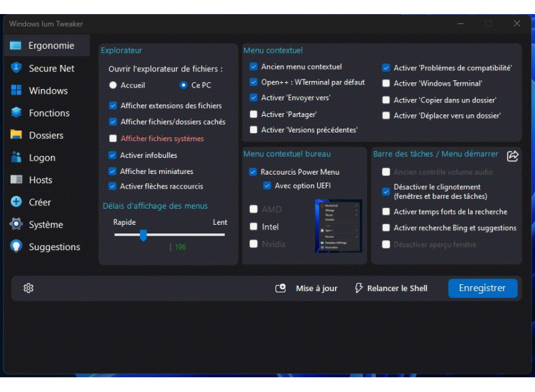The height and width of the screenshot is (392, 535).
Task: Toggle Activer 'Envoyer vers' checkbox
Action: tap(253, 98)
